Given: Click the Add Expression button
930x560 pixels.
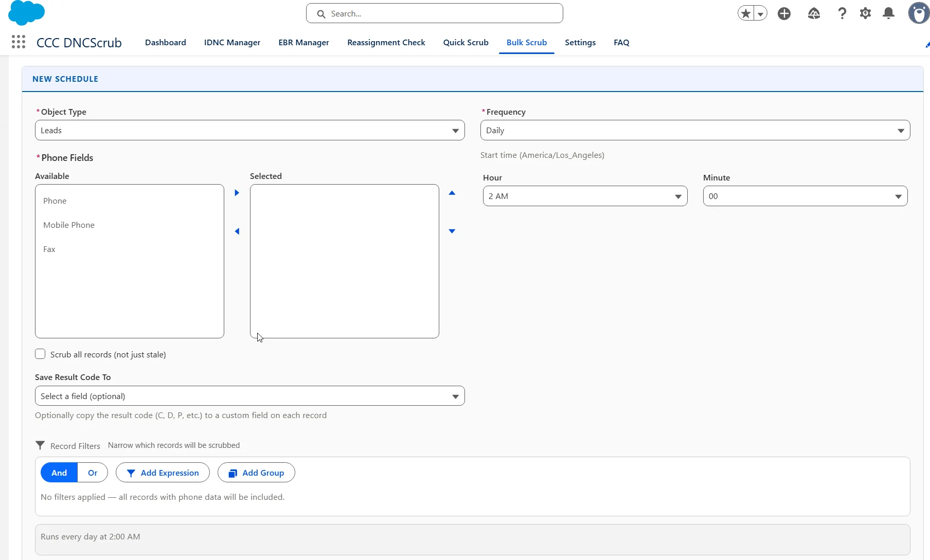Looking at the screenshot, I should [x=163, y=473].
